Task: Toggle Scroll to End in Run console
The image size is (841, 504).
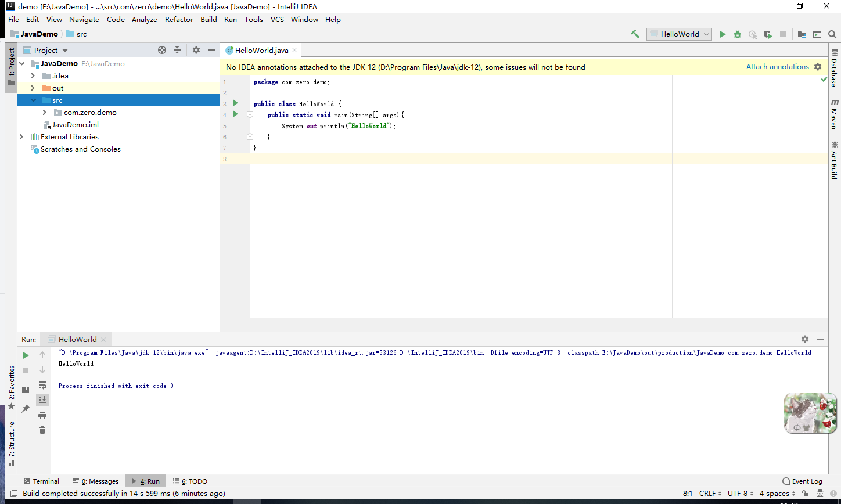Action: [42, 400]
